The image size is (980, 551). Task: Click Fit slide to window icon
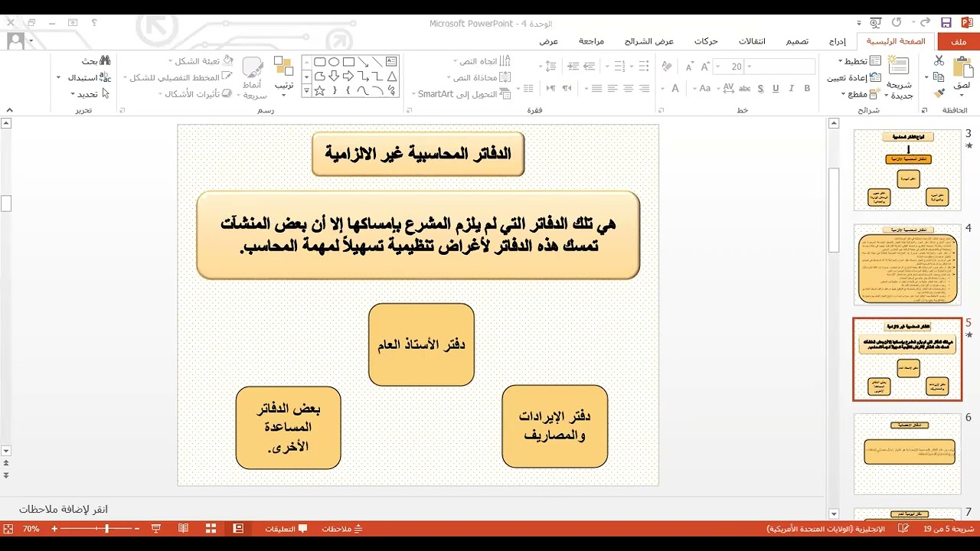coord(8,529)
